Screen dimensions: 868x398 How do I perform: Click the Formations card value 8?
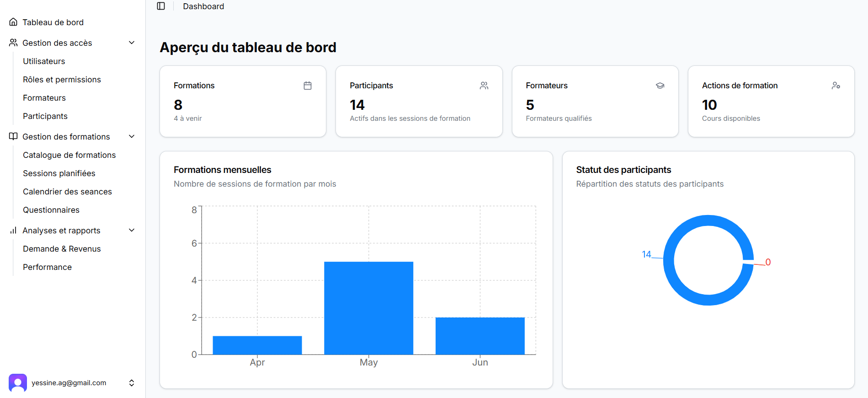[x=178, y=105]
